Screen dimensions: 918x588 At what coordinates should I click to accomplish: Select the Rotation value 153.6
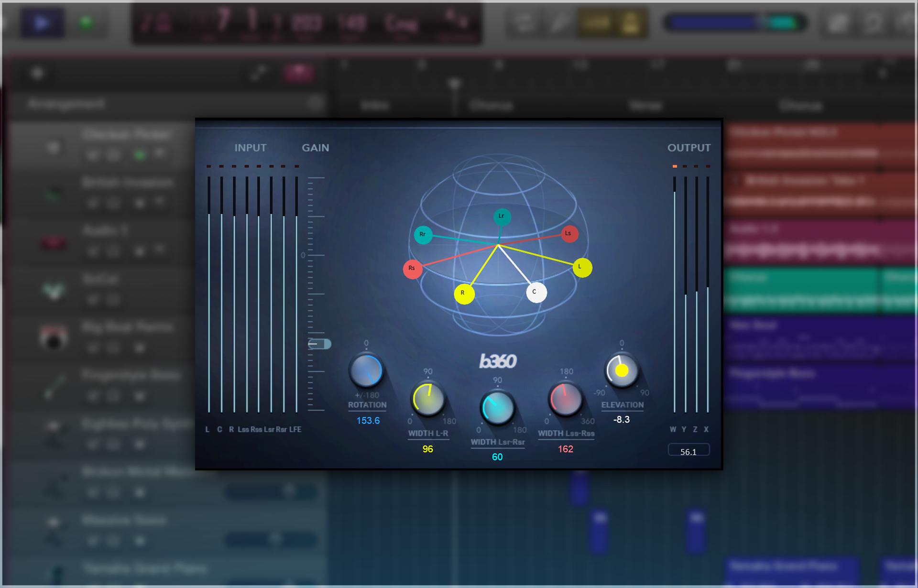pos(368,421)
